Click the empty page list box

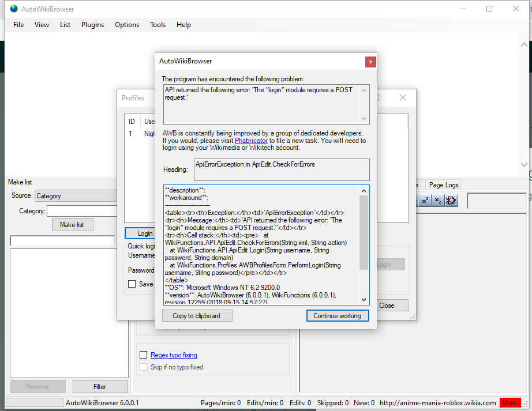[69, 314]
